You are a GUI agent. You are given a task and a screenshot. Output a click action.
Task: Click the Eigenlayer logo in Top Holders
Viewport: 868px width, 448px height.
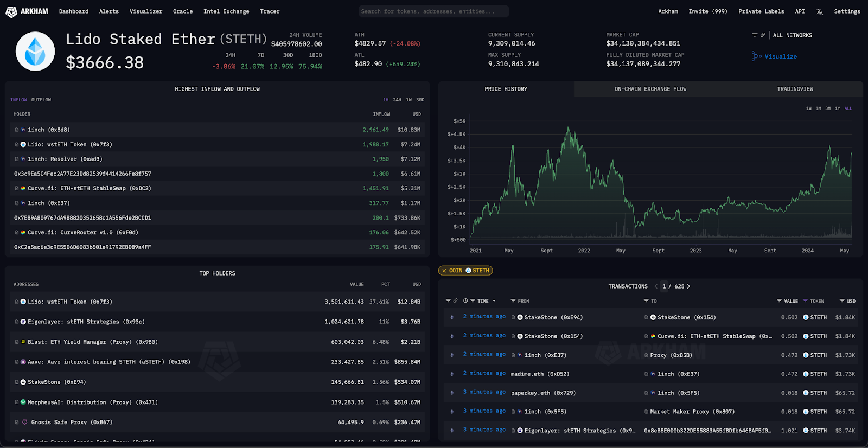point(23,322)
